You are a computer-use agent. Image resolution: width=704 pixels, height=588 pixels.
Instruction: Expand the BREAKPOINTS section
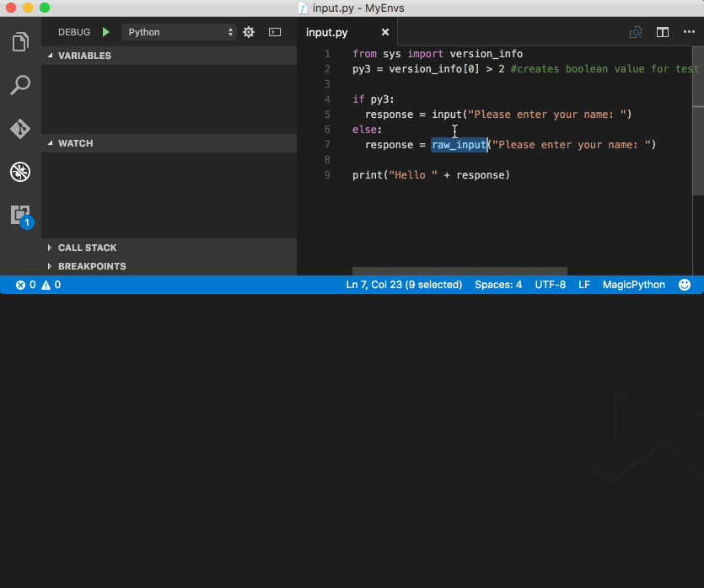[169, 266]
